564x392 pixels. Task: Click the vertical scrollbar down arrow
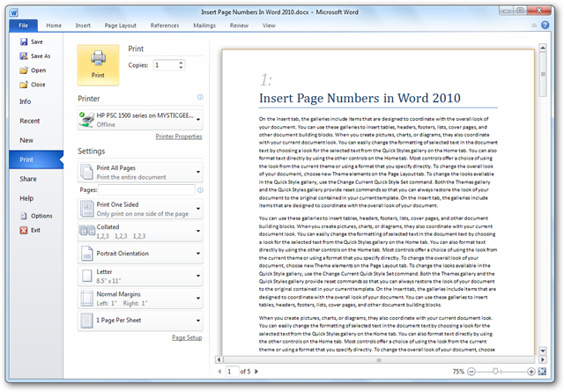(x=543, y=351)
